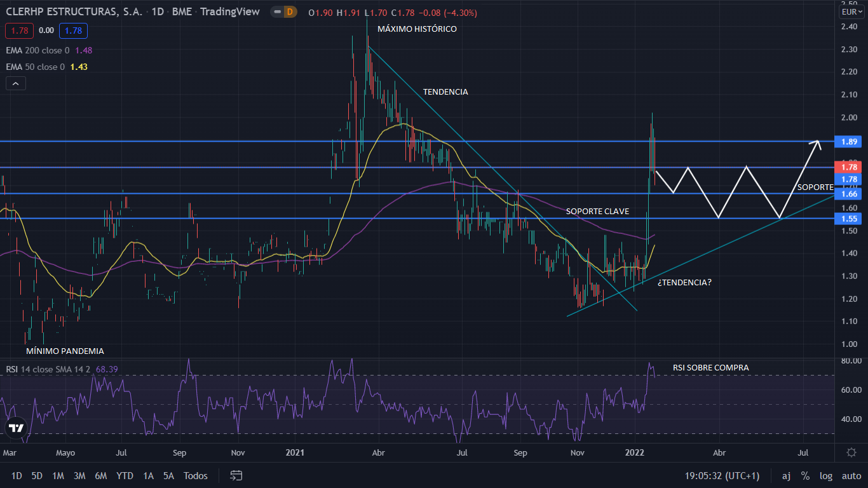Viewport: 868px width, 488px height.
Task: Click the red 1.78 sell price box
Action: (x=17, y=30)
